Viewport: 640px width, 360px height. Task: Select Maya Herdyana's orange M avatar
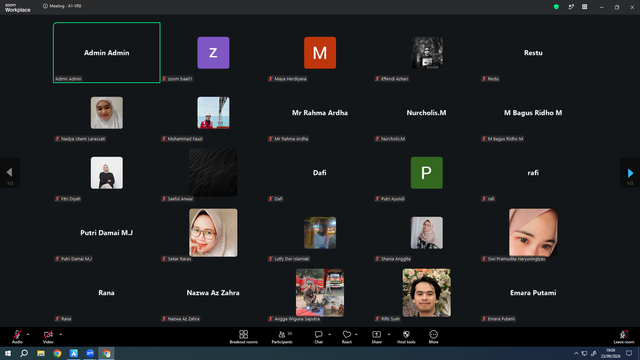coord(320,53)
